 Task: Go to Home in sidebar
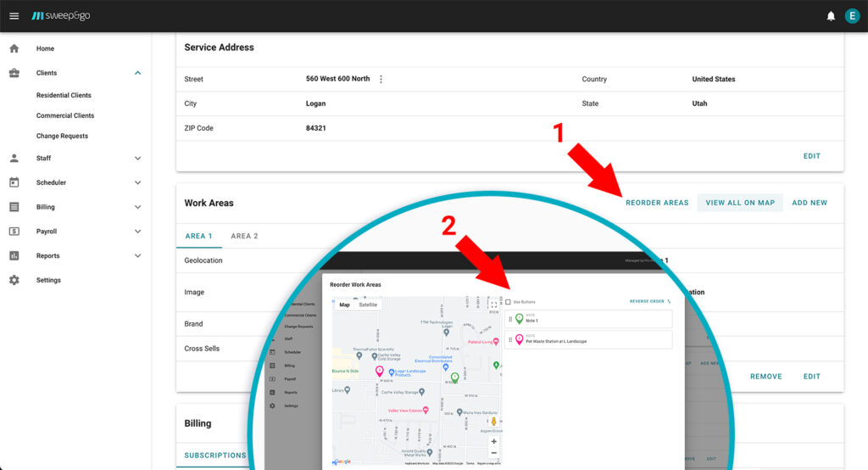pyautogui.click(x=45, y=48)
